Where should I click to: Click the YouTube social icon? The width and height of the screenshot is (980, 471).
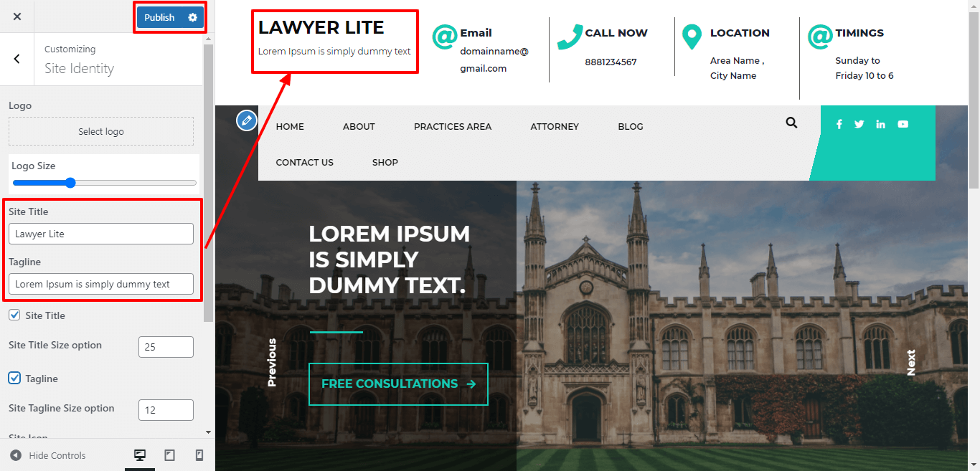(x=903, y=124)
